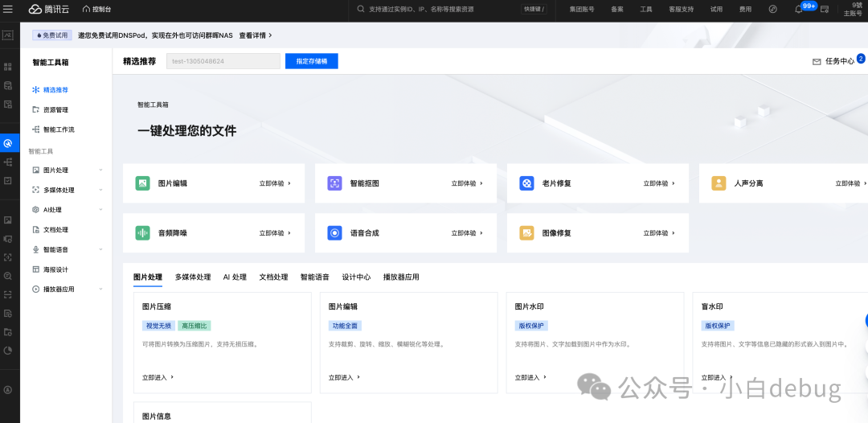Open the 任务中心 mail icon
The image size is (868, 423).
817,61
